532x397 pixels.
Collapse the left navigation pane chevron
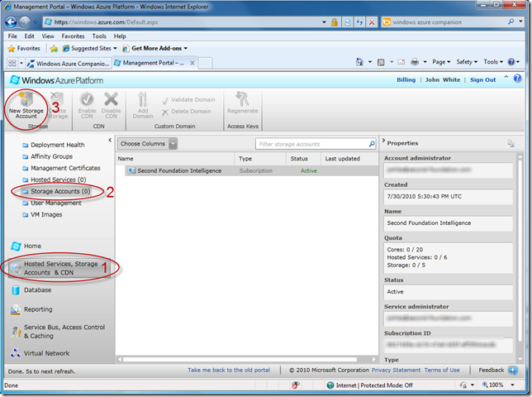(110, 140)
